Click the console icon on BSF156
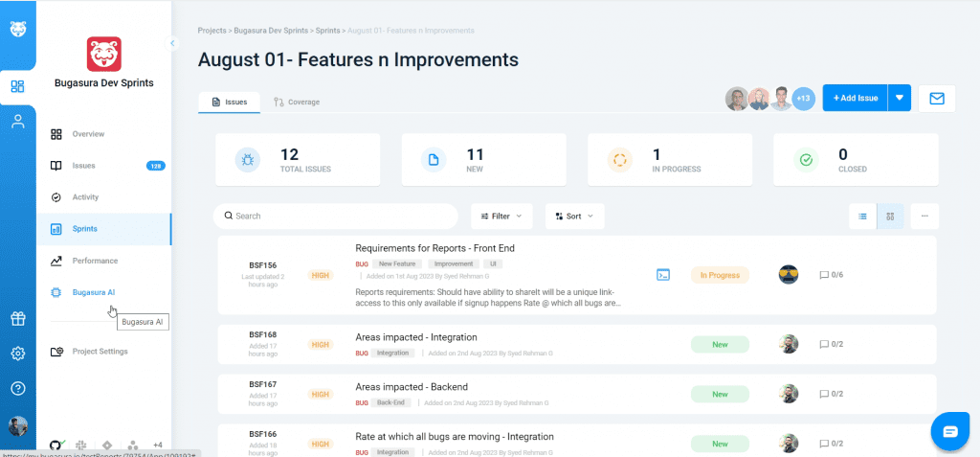 [x=663, y=275]
